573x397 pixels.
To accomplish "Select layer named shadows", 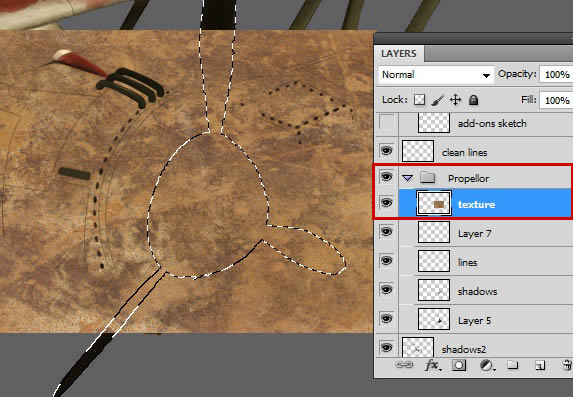I will click(477, 291).
